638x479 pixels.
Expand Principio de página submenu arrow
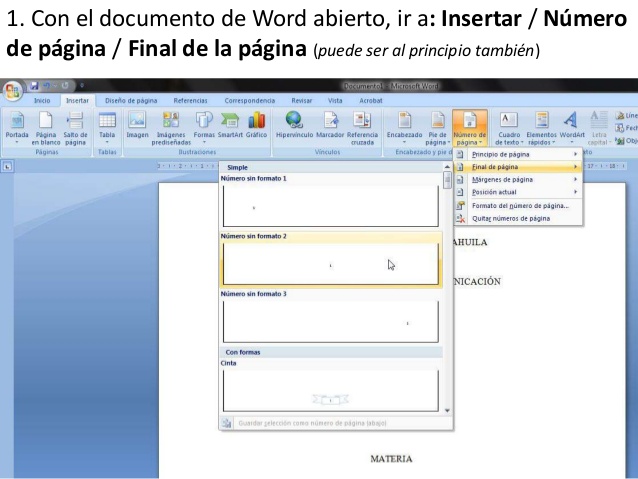(x=575, y=154)
